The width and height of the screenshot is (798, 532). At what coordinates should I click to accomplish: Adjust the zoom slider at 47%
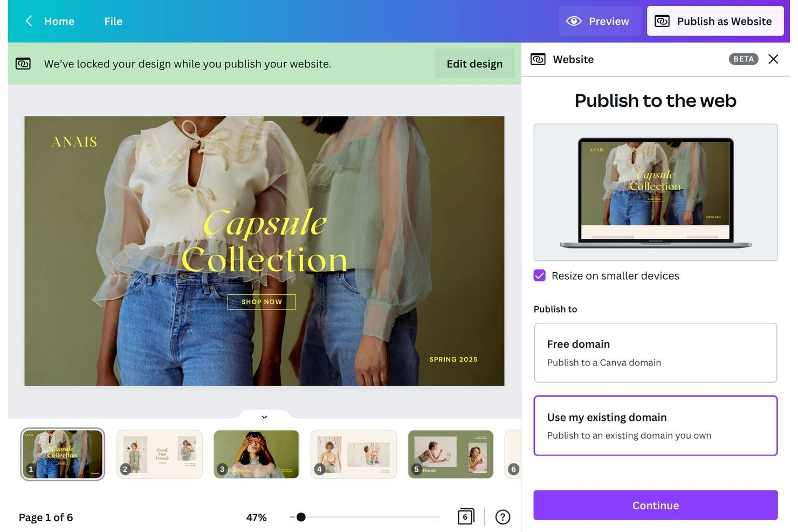300,517
